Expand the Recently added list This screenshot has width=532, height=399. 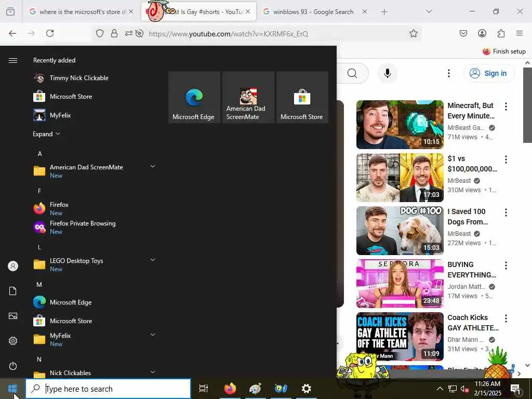coord(46,134)
